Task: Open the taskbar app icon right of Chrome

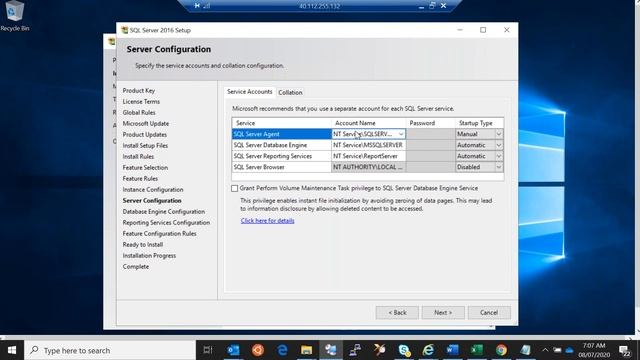Action: point(525,350)
